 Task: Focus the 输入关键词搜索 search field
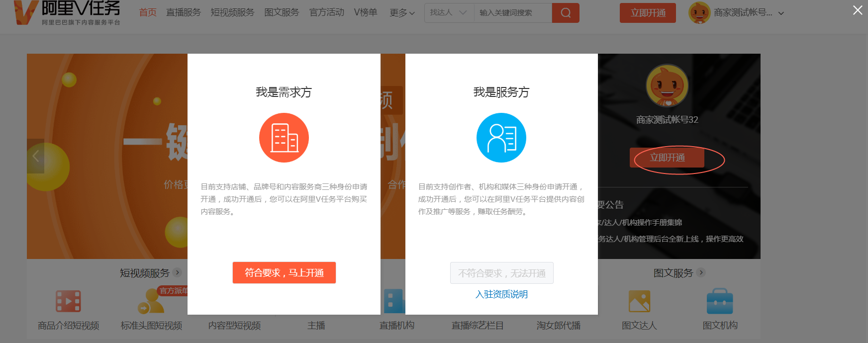point(513,13)
